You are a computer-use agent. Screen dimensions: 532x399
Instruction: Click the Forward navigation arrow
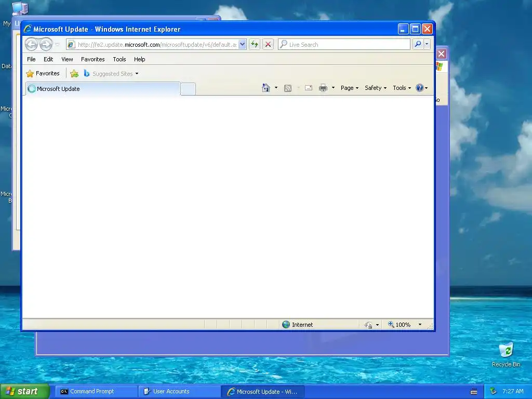point(46,44)
